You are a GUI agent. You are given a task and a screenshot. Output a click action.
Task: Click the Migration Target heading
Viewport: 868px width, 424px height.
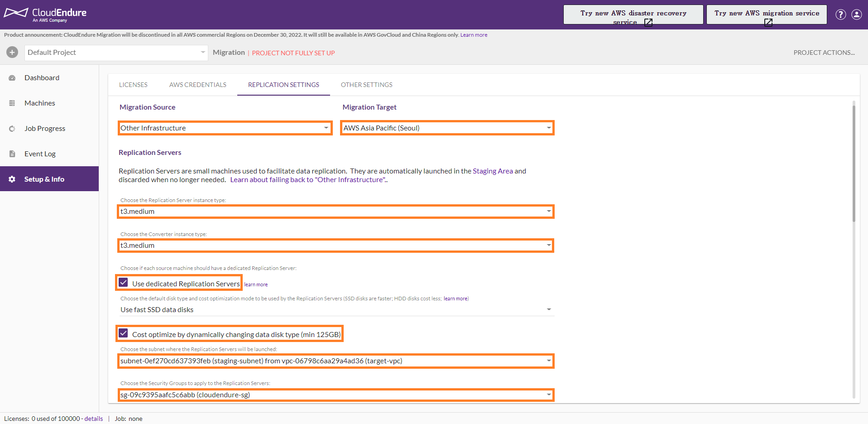369,107
